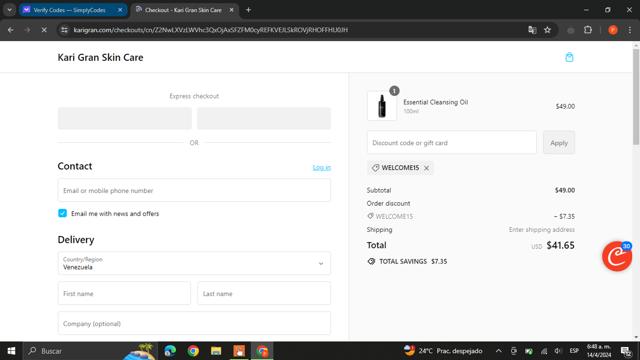The width and height of the screenshot is (640, 360).
Task: Focus the Email or mobile phone number field
Action: (x=194, y=190)
